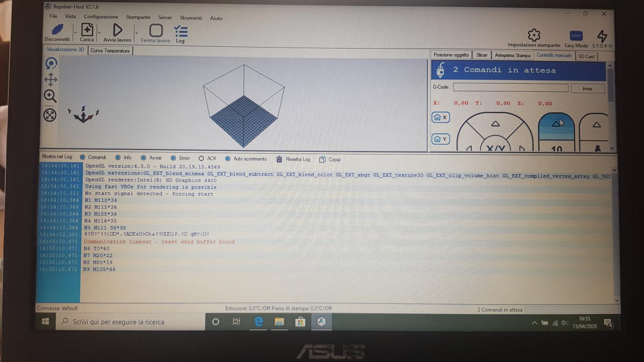Switch to Curva Temperatura tab
The height and width of the screenshot is (362, 644).
tap(110, 51)
